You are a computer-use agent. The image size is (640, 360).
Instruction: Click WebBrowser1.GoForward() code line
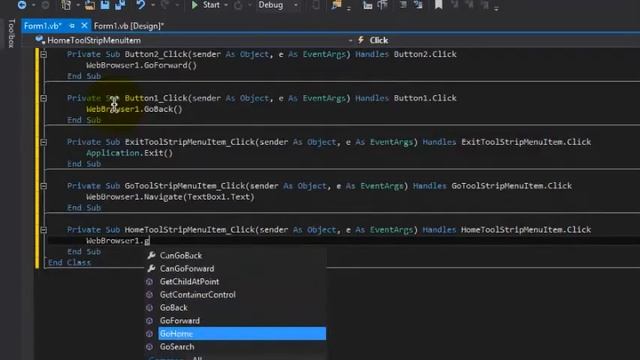pyautogui.click(x=141, y=65)
